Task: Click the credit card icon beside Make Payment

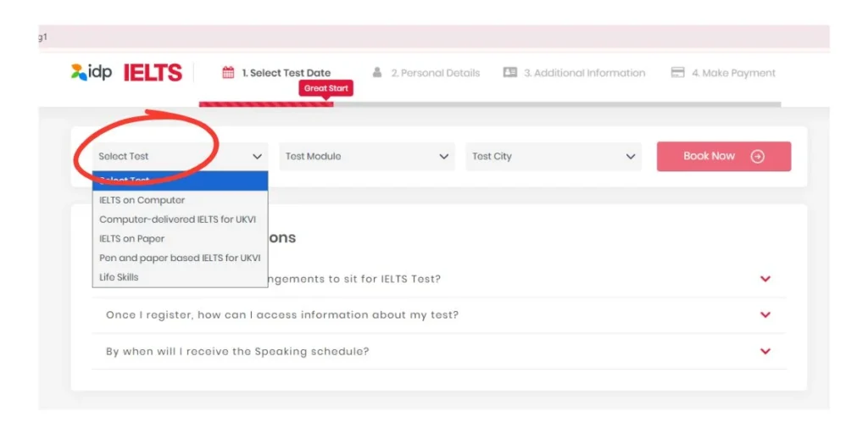Action: (x=677, y=73)
